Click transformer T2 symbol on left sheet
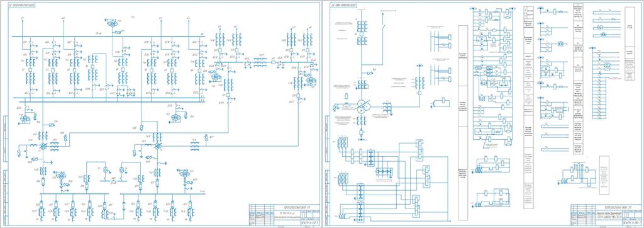 [158, 146]
